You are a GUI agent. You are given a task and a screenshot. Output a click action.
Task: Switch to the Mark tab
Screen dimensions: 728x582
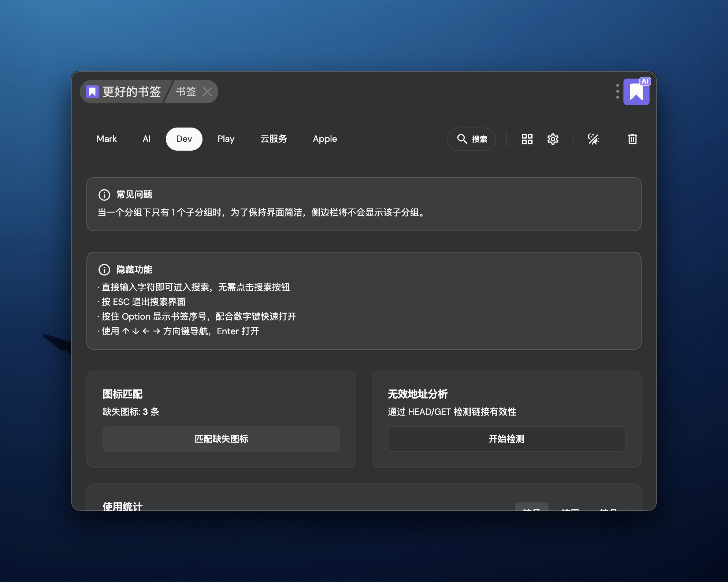click(x=107, y=139)
